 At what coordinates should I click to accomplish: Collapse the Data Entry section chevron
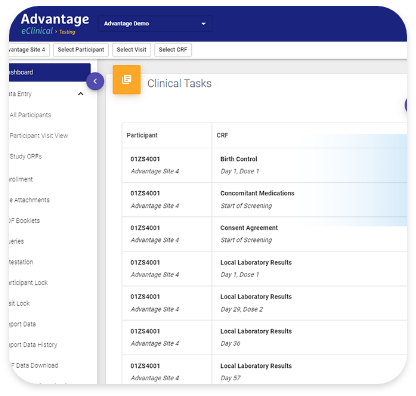[80, 94]
